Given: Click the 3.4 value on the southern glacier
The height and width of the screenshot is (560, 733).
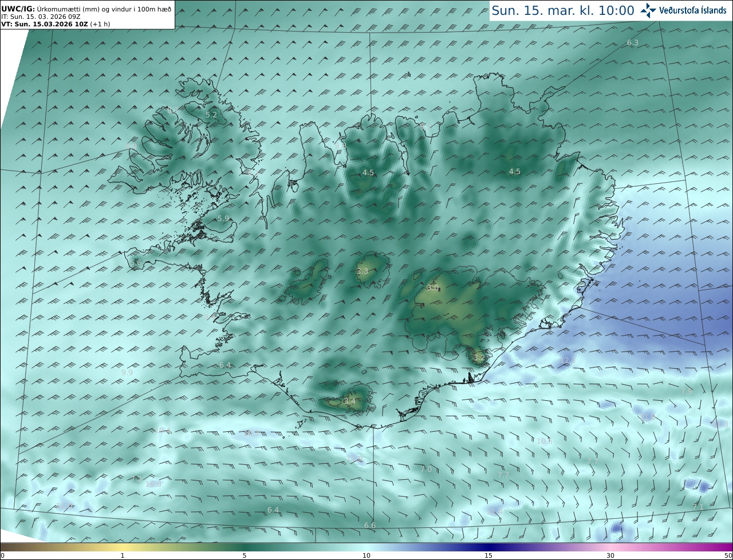Looking at the screenshot, I should click(349, 401).
